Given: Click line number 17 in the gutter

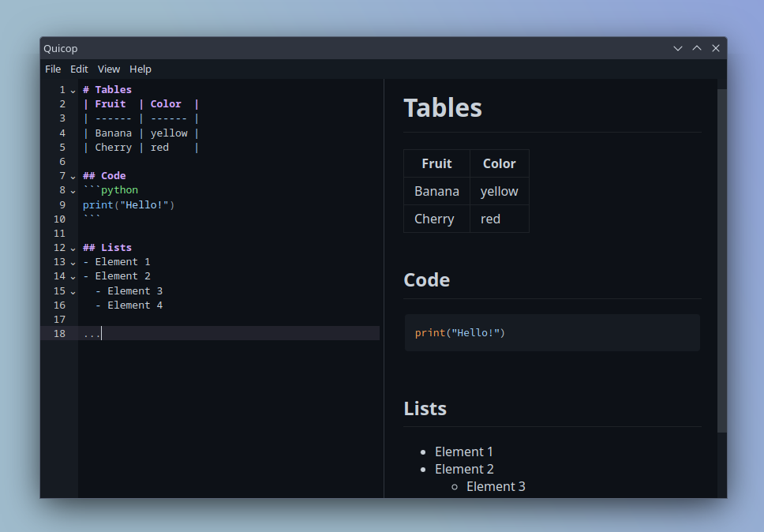Looking at the screenshot, I should pos(59,319).
